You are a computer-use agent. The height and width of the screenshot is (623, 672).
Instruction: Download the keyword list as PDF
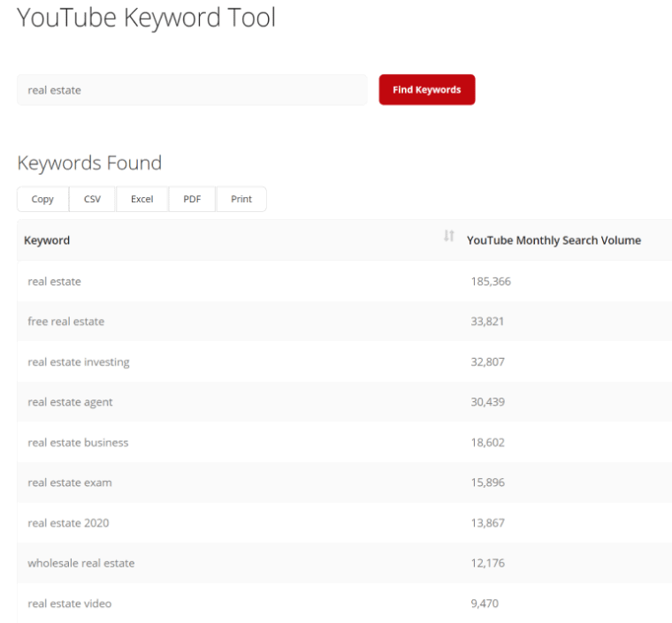[192, 200]
